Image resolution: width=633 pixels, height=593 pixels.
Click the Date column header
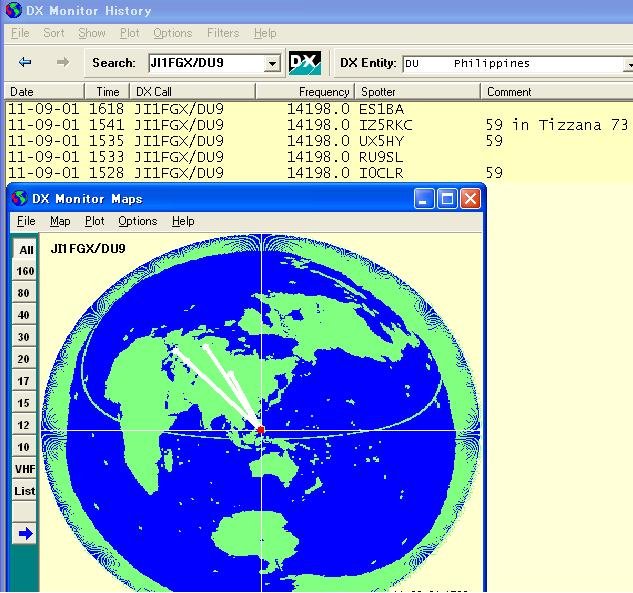44,92
